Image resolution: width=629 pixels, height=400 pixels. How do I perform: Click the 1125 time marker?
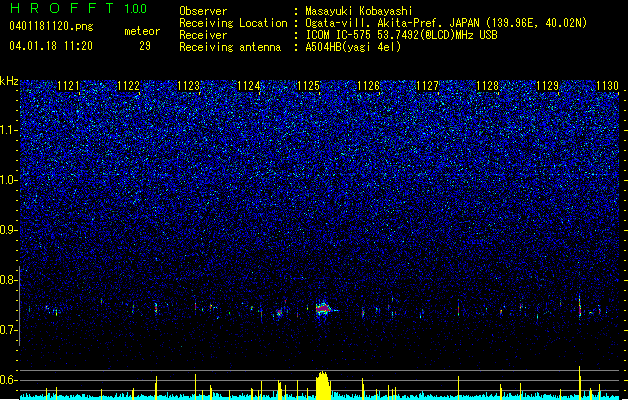tap(308, 86)
